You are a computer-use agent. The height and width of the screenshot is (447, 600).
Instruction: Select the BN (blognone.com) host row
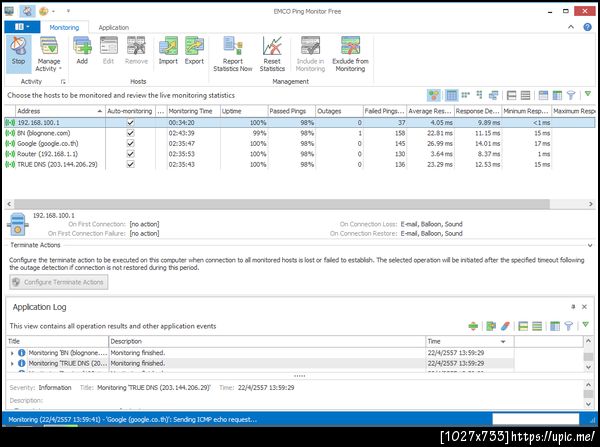(x=299, y=133)
